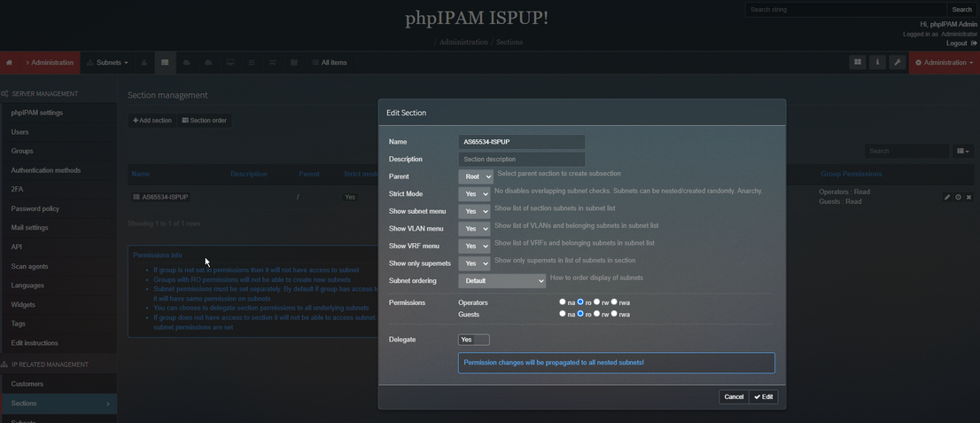Open the Subnet ordering Default dropdown
Image resolution: width=980 pixels, height=423 pixels.
pyautogui.click(x=502, y=281)
